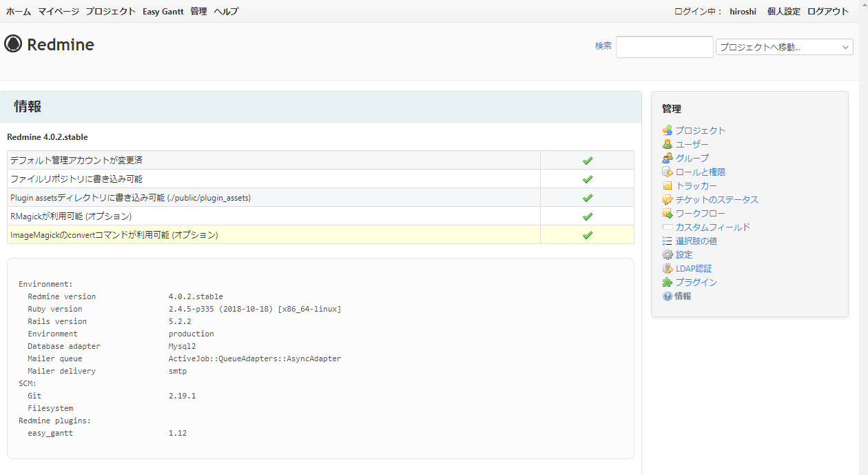Open LDAP認証 via its icon

click(667, 268)
